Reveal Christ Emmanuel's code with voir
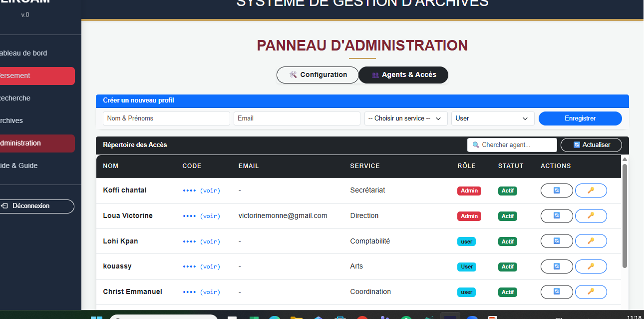 210,292
